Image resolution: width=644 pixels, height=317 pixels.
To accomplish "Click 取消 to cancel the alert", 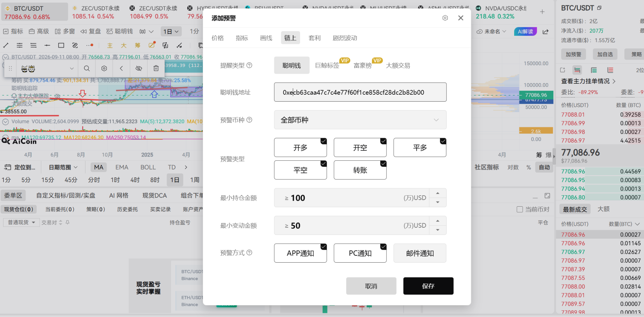I will tap(371, 286).
